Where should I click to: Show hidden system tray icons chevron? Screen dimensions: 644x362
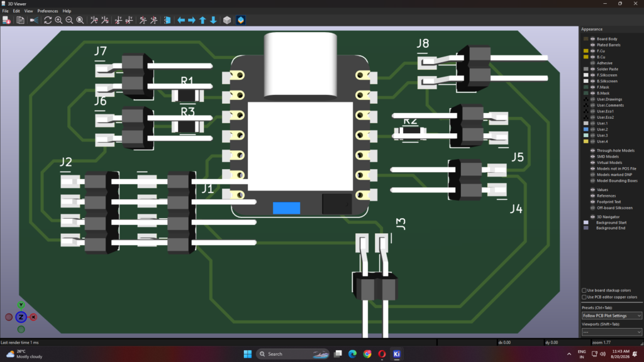[569, 354]
